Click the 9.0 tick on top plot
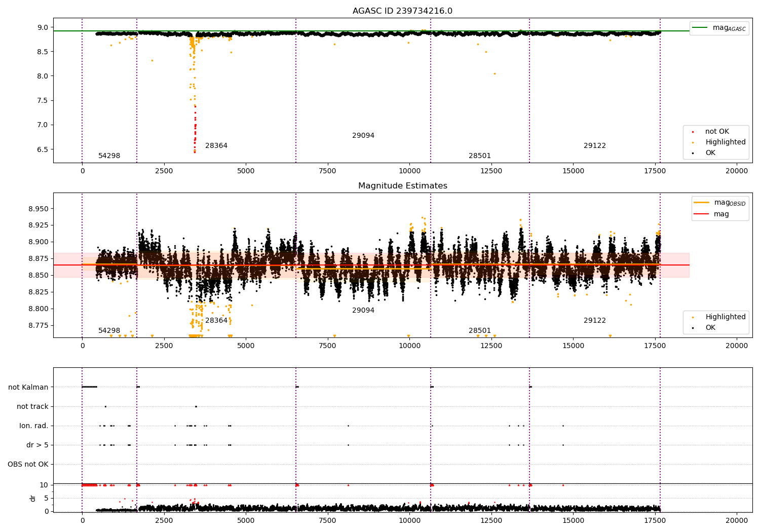 [44, 27]
